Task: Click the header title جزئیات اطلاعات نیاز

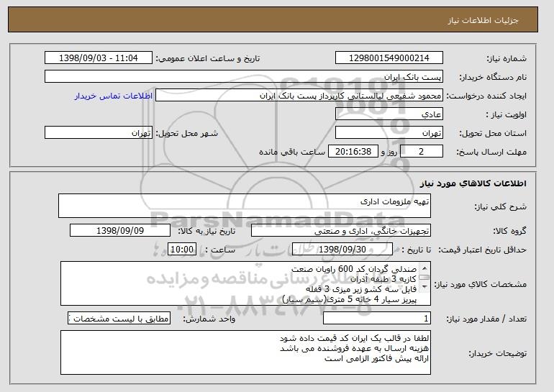Action: click(483, 20)
